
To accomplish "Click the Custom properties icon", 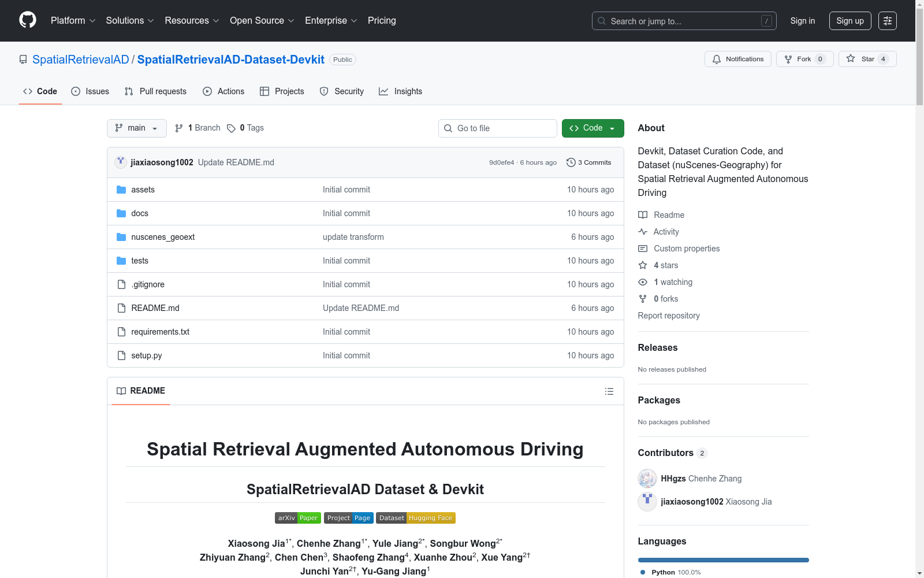I will point(643,249).
